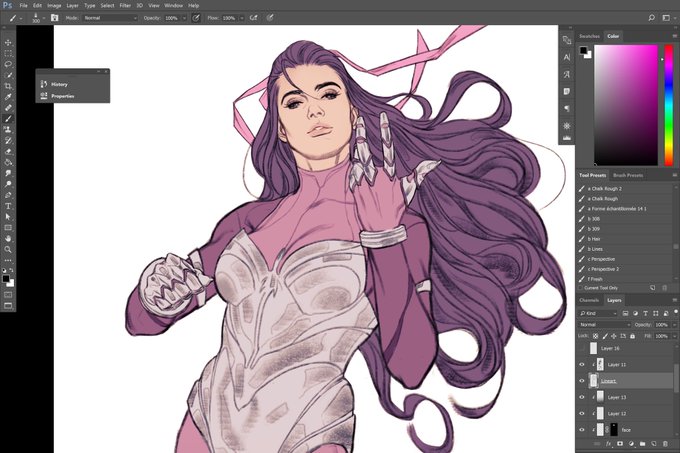
Task: Open layer blend mode Normal dropdown
Action: (x=605, y=325)
